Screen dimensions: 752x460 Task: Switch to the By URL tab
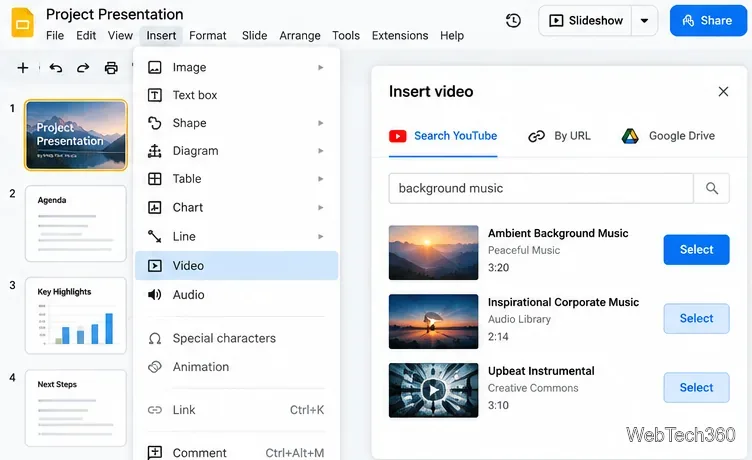pyautogui.click(x=559, y=136)
